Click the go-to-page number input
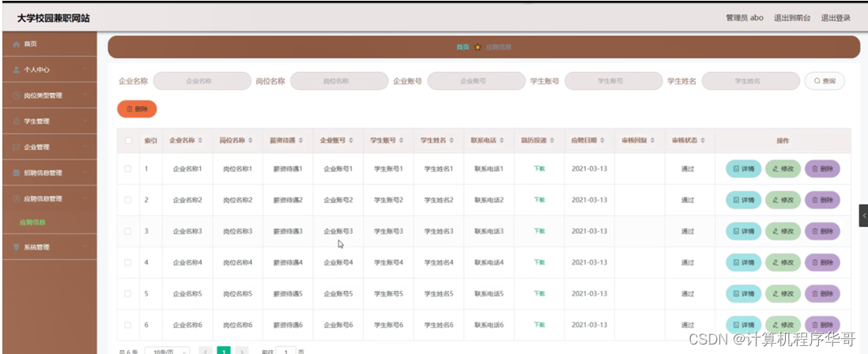 click(285, 351)
